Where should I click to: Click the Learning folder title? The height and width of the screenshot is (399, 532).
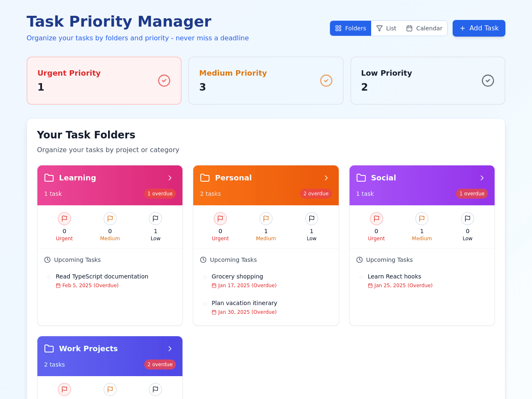tap(78, 178)
